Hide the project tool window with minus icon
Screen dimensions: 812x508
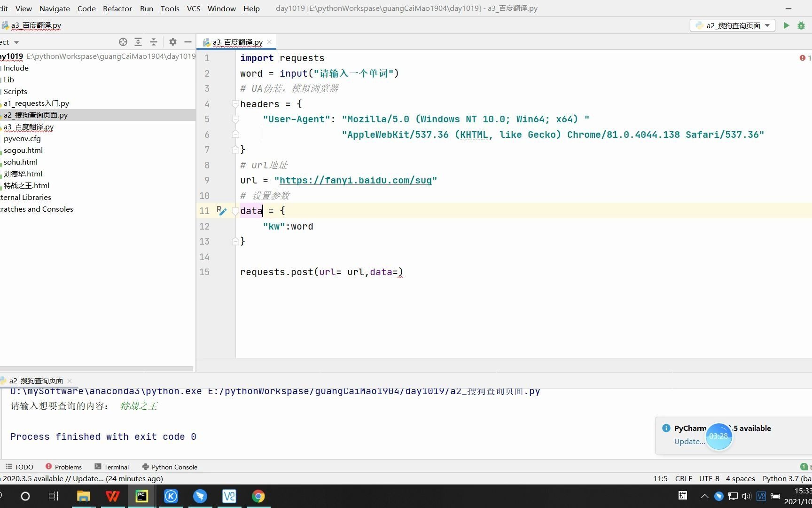(188, 42)
